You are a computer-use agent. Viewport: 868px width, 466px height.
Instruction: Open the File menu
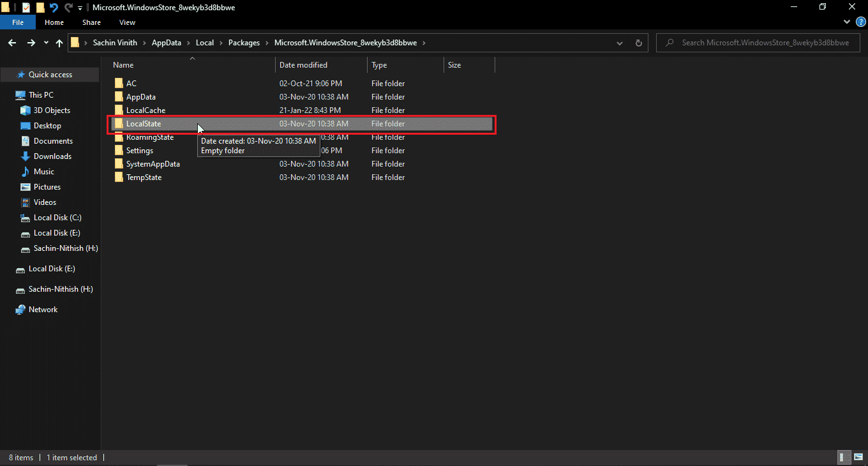tap(18, 22)
